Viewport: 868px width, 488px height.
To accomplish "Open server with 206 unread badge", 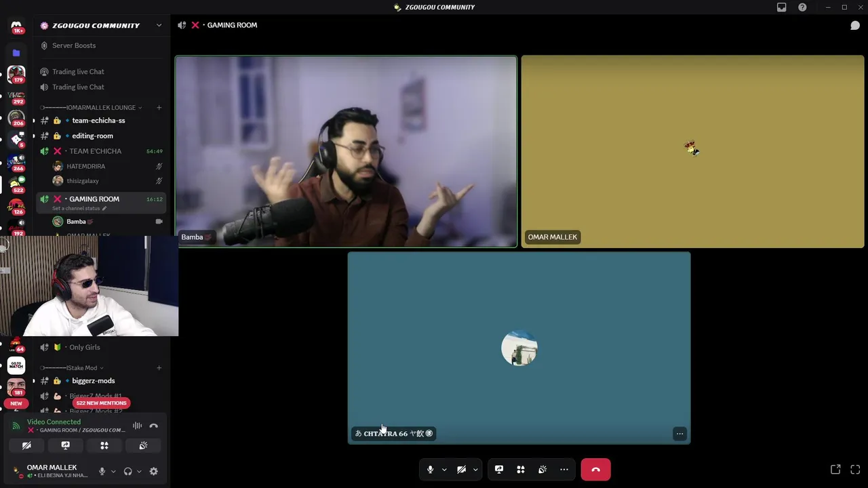I will coord(16,117).
